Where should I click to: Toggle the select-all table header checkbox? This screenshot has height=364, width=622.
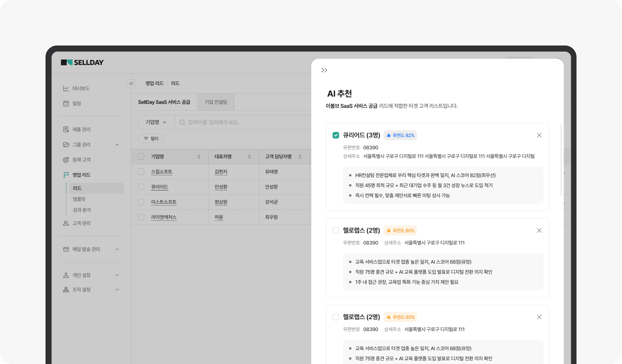tap(141, 156)
